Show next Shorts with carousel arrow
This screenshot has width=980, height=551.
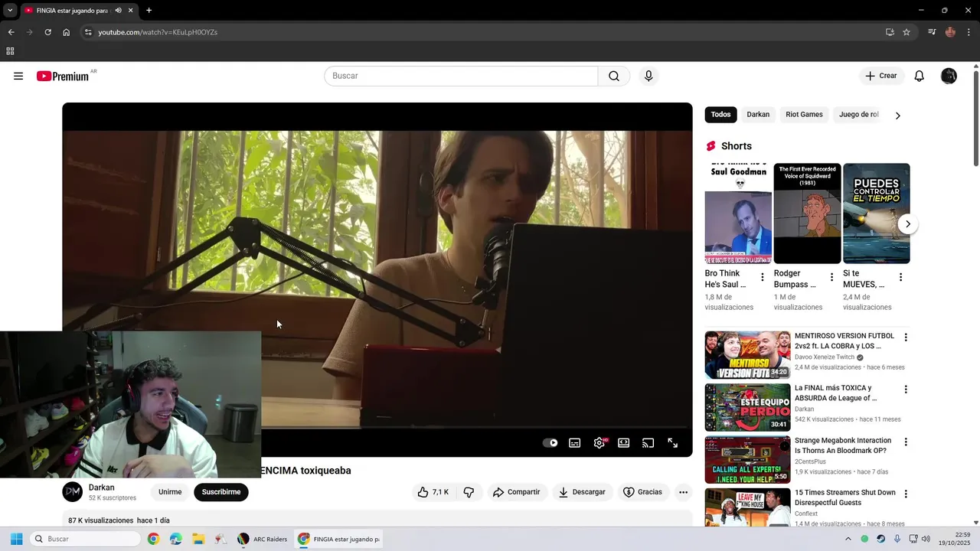(x=907, y=224)
